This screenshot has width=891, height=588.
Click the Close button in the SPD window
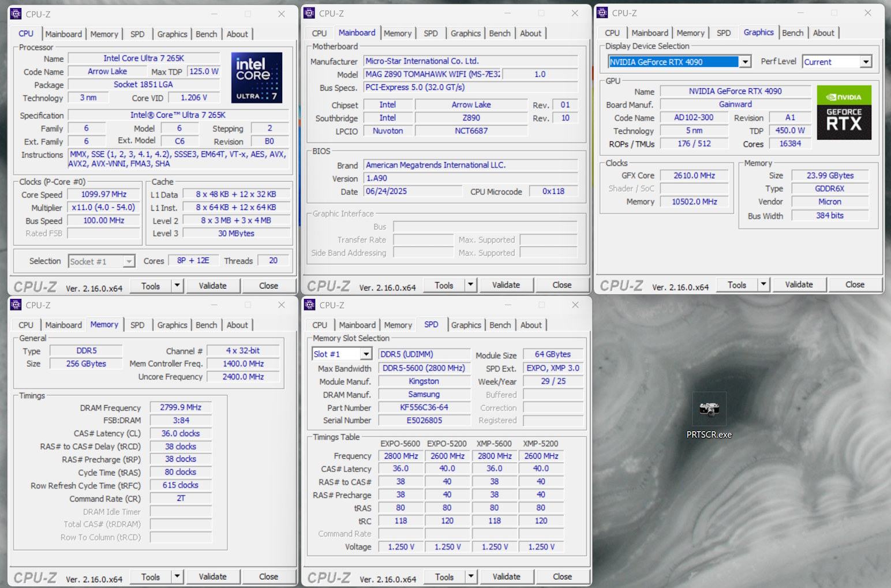point(561,576)
